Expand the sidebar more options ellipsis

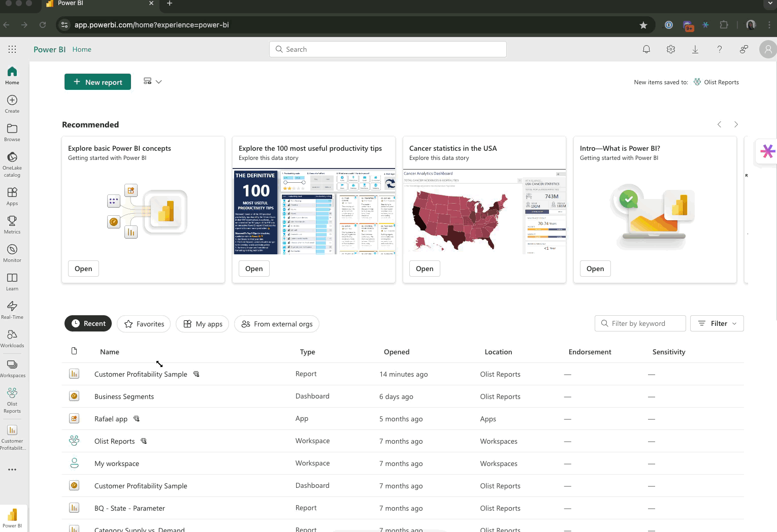coord(12,470)
